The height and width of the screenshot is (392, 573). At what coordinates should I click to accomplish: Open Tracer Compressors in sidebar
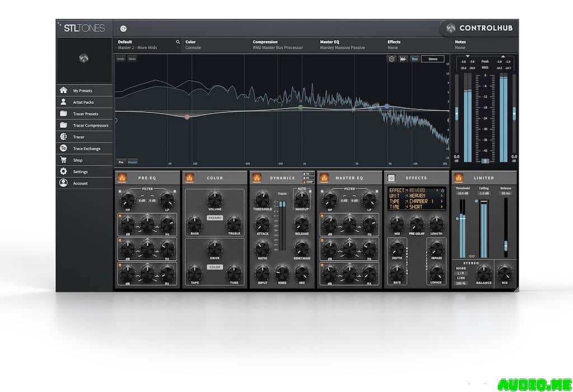point(84,125)
